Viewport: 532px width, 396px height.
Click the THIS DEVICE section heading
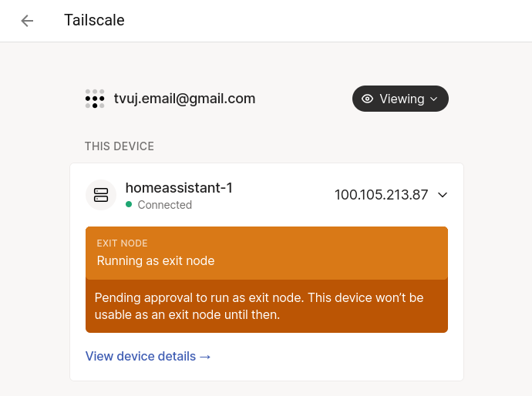coord(120,146)
